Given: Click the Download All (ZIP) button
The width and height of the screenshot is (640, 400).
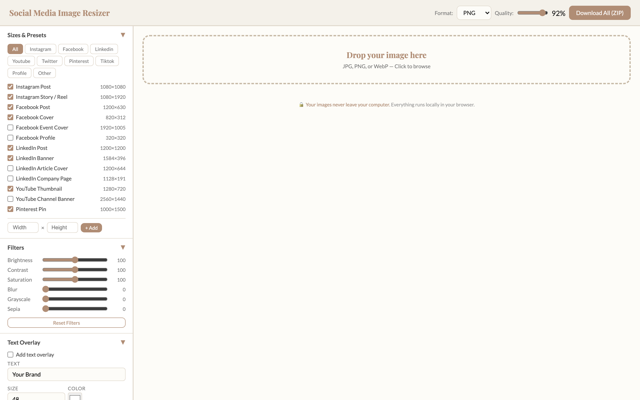Looking at the screenshot, I should (x=600, y=13).
